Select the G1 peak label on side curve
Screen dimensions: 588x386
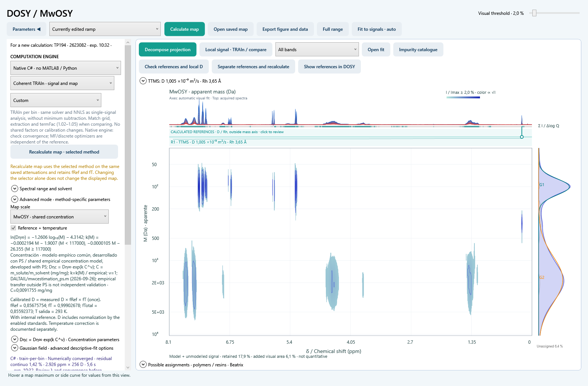point(542,185)
